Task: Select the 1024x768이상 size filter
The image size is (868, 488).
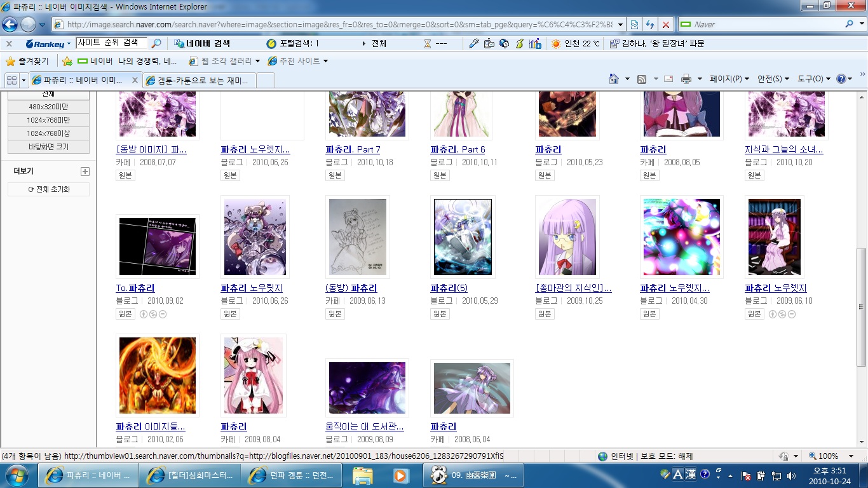Action: pyautogui.click(x=48, y=133)
